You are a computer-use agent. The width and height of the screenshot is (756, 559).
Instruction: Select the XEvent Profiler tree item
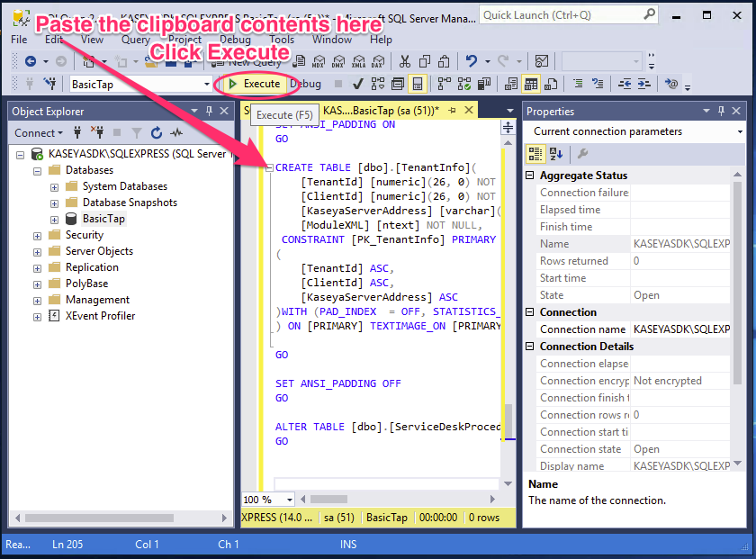pos(100,316)
